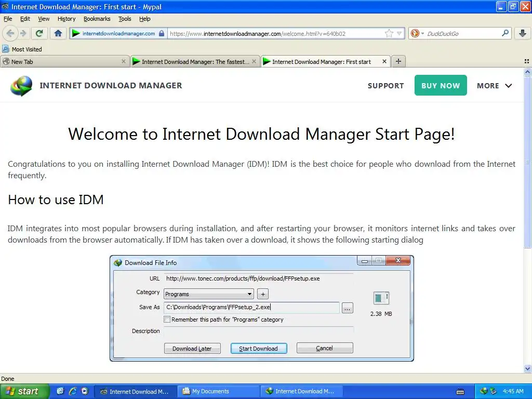The image size is (532, 399).
Task: Switch to the Mypal browser taskbar button
Action: click(x=136, y=392)
